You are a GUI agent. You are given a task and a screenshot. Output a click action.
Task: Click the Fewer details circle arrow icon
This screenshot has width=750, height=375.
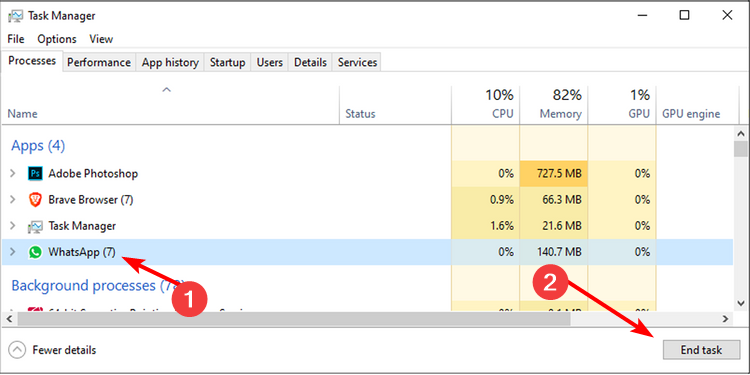coord(17,350)
